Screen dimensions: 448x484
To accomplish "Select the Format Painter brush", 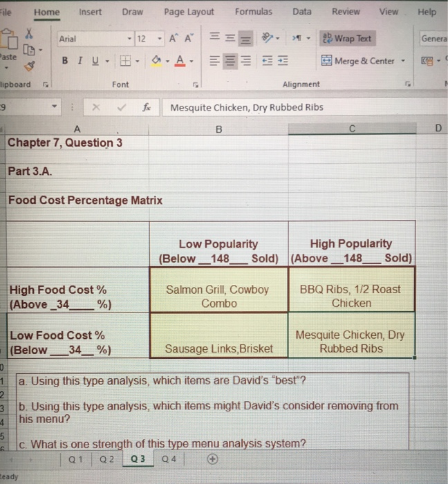I will [x=29, y=66].
